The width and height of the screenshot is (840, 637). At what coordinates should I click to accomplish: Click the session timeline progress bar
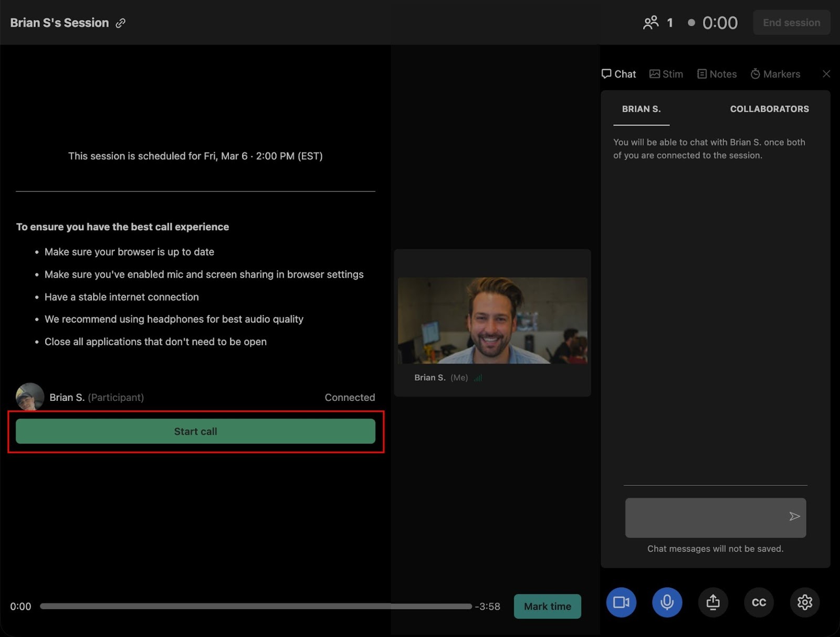click(256, 606)
